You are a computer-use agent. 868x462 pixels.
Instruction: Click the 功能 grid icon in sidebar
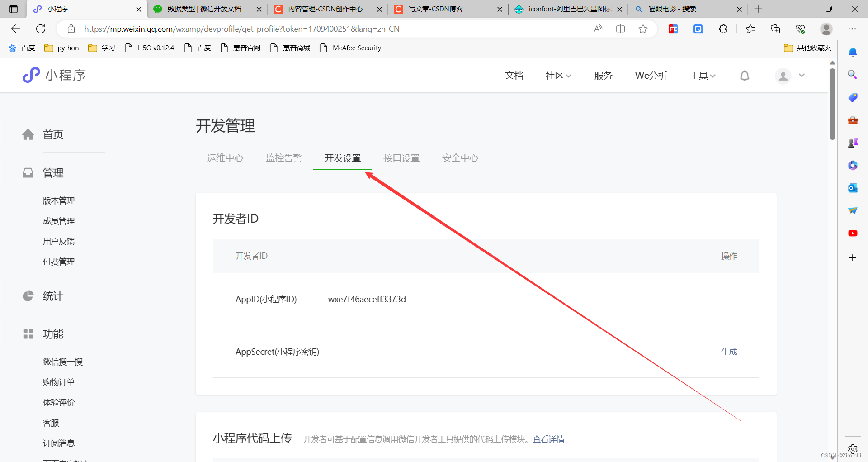[28, 334]
